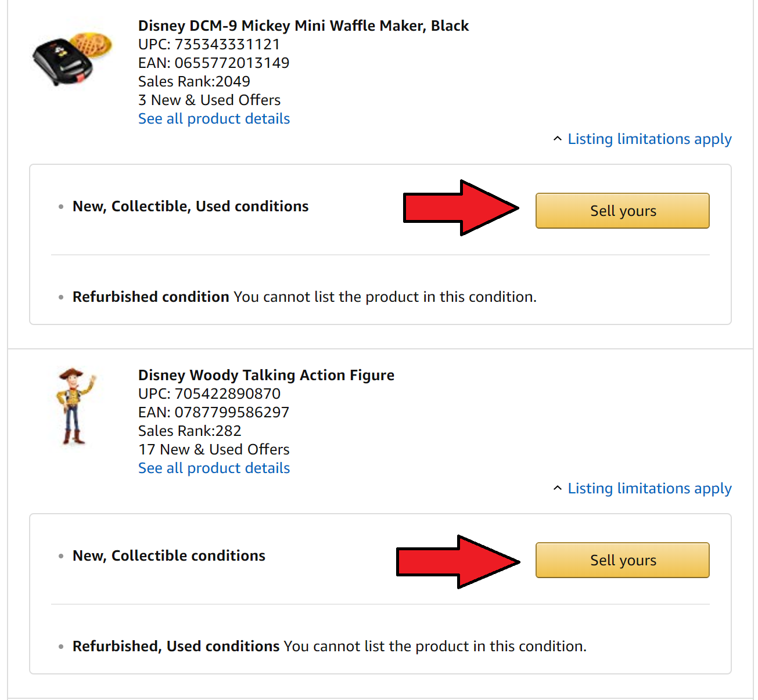Click Woody's Listing limitations apply link
The width and height of the screenshot is (758, 700).
click(x=649, y=489)
